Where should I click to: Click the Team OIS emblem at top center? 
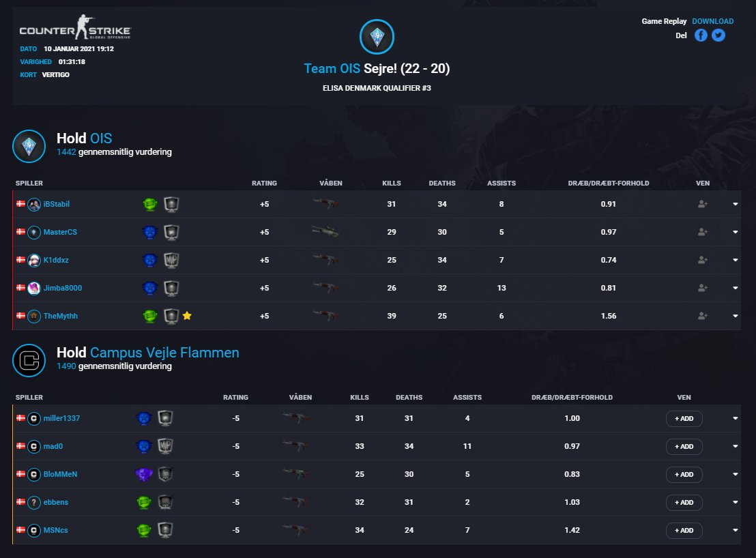[377, 37]
